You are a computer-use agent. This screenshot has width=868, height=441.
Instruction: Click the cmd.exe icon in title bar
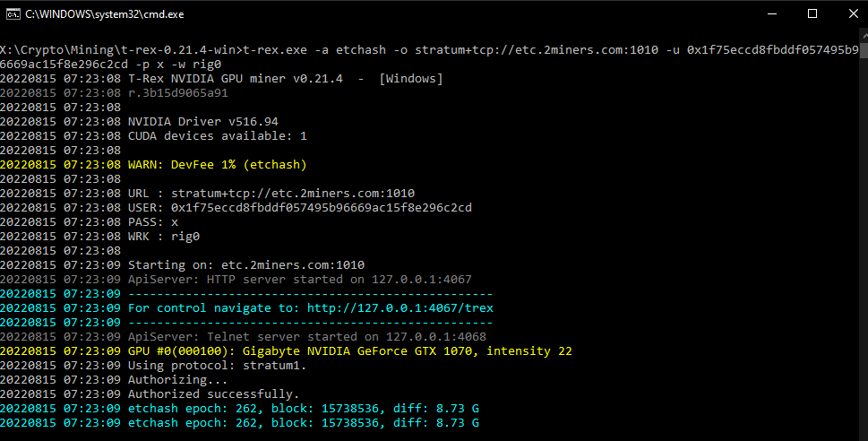click(13, 14)
